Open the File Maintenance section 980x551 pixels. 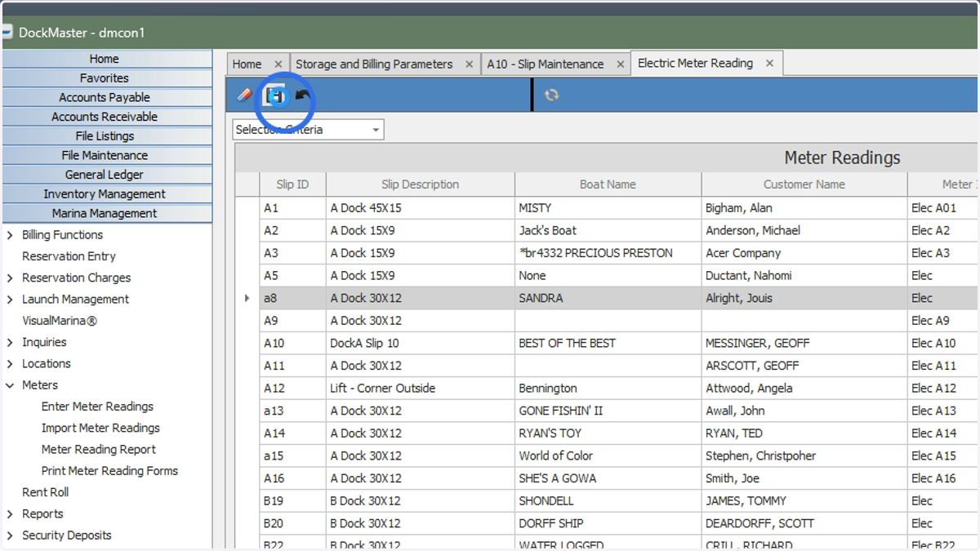tap(107, 155)
